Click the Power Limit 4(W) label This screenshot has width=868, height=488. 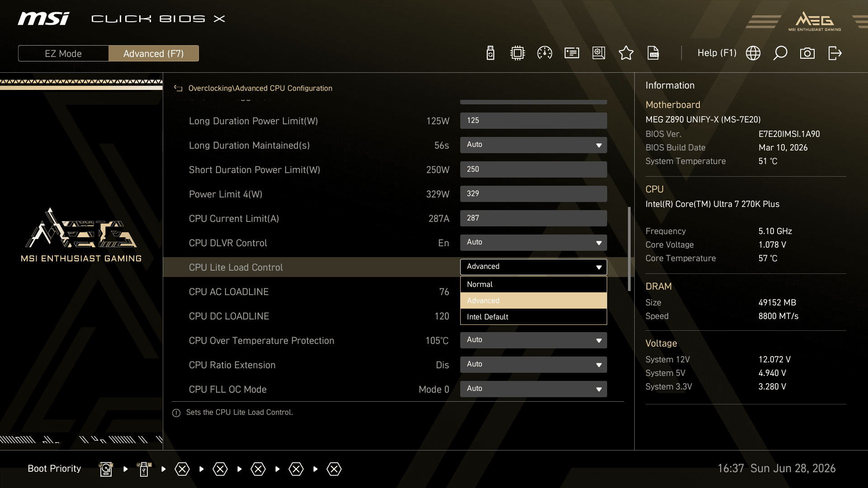pyautogui.click(x=226, y=194)
